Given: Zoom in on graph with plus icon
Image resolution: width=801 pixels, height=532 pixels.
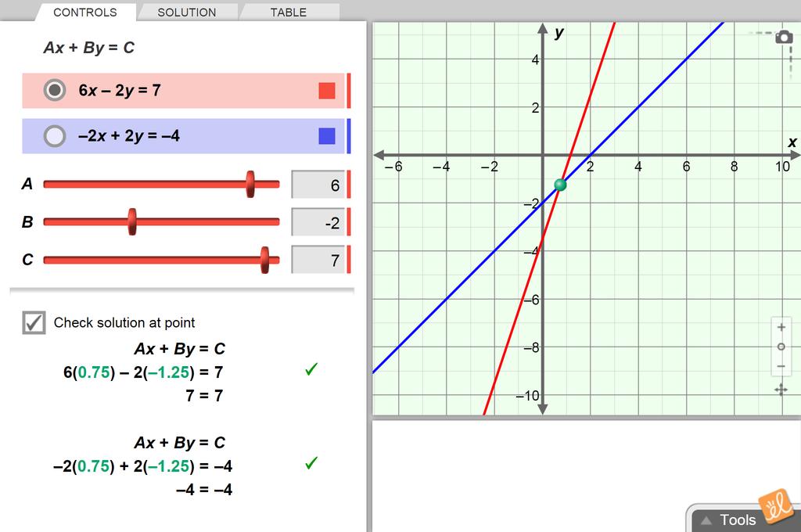Looking at the screenshot, I should pos(781,327).
